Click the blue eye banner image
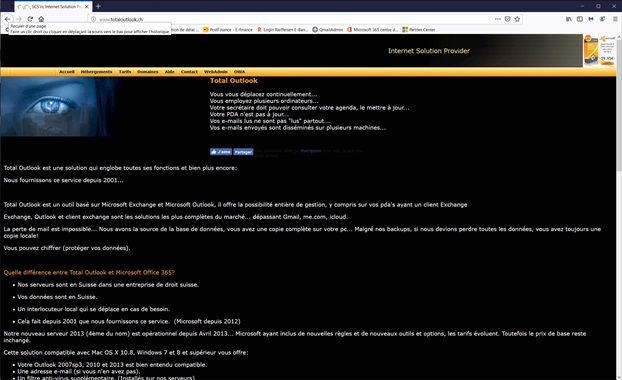Screen dimensions: 622x380 (60, 107)
